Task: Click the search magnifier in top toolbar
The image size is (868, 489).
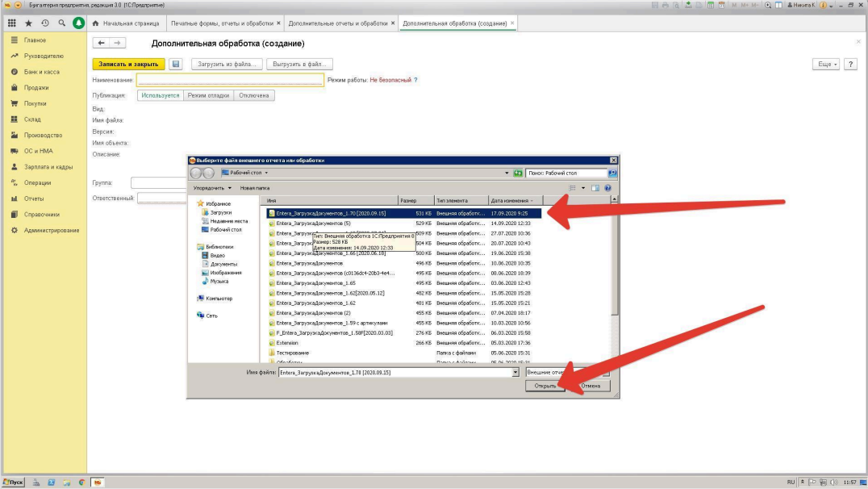Action: (61, 23)
